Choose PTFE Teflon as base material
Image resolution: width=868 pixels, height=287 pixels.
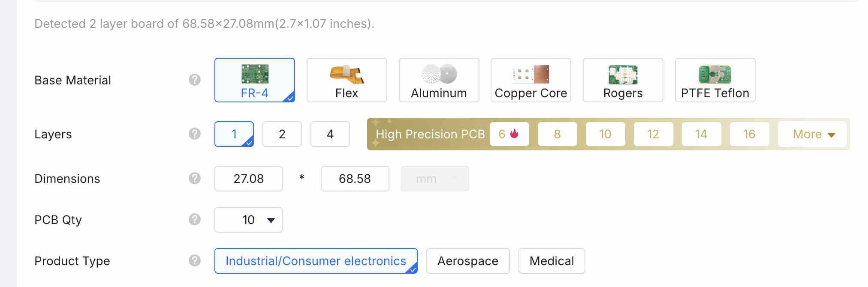click(x=715, y=81)
